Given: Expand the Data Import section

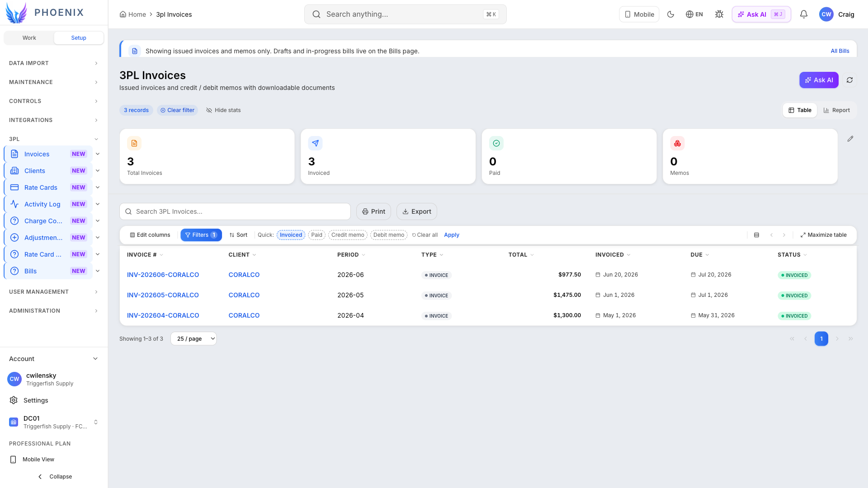Looking at the screenshot, I should tap(54, 63).
